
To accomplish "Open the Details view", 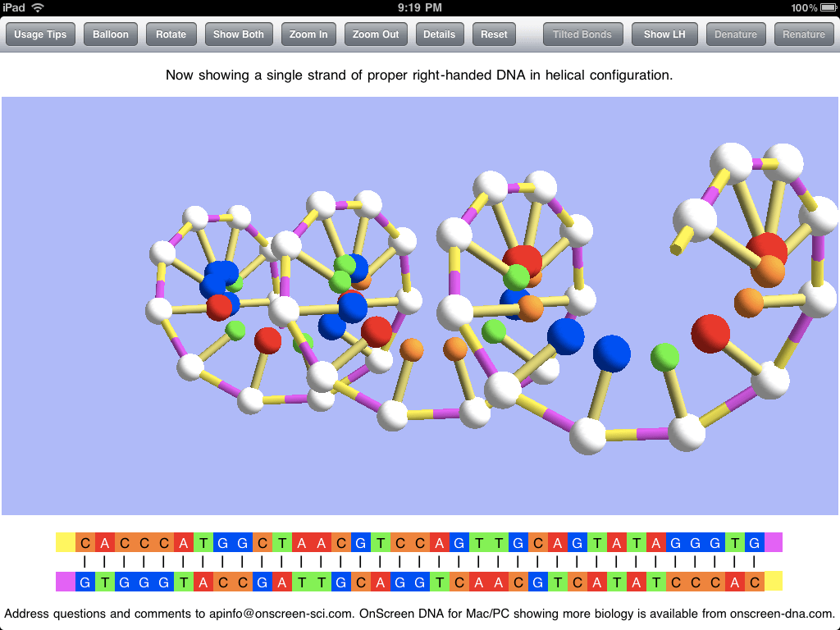I will point(440,34).
